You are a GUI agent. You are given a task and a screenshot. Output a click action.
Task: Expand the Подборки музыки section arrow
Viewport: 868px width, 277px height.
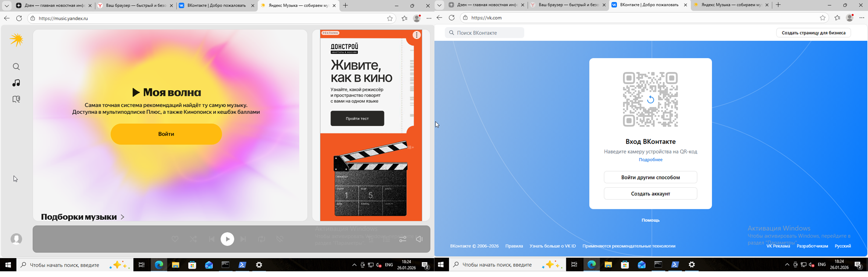[x=123, y=217]
